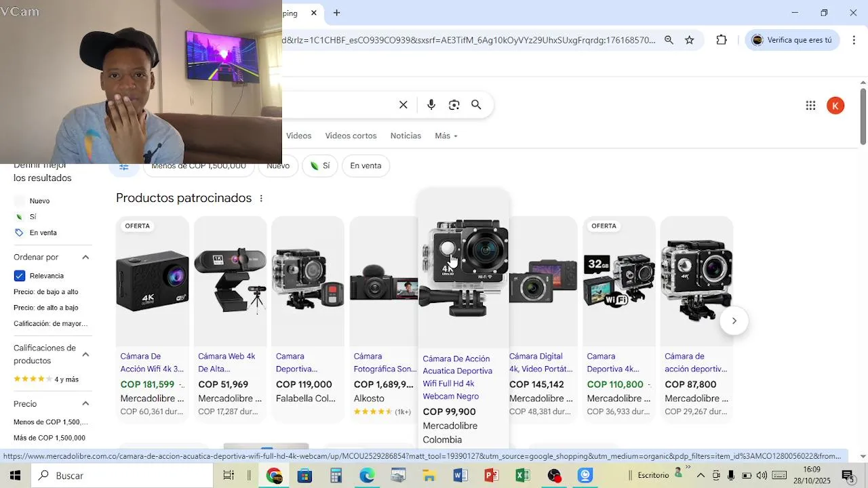Open the browser zoom magnifier icon
This screenshot has width=868, height=488.
[669, 40]
